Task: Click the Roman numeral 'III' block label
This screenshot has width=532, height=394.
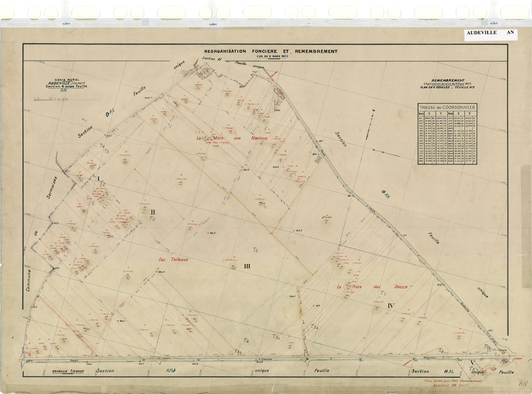Action: [247, 266]
